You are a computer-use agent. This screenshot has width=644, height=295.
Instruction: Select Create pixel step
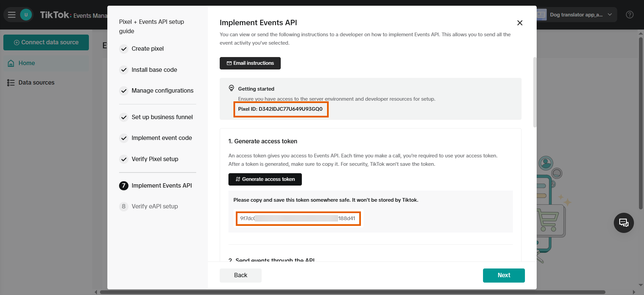pyautogui.click(x=148, y=49)
